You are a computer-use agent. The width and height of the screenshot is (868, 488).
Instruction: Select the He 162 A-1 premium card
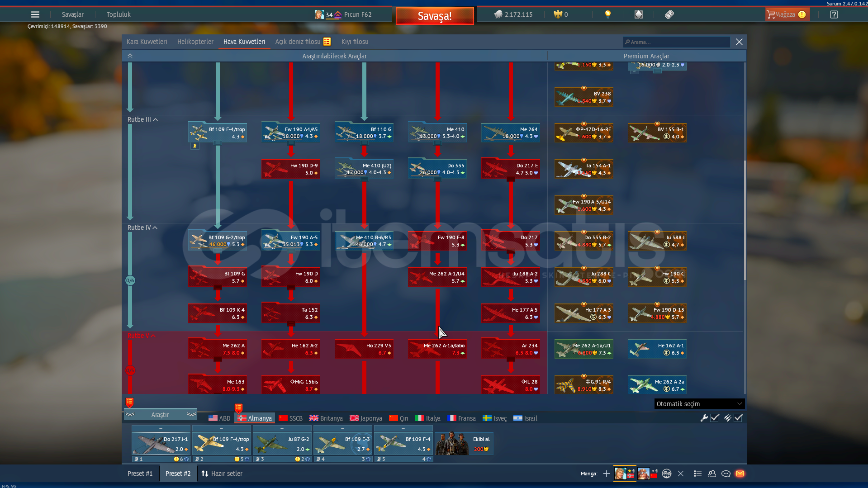(657, 349)
